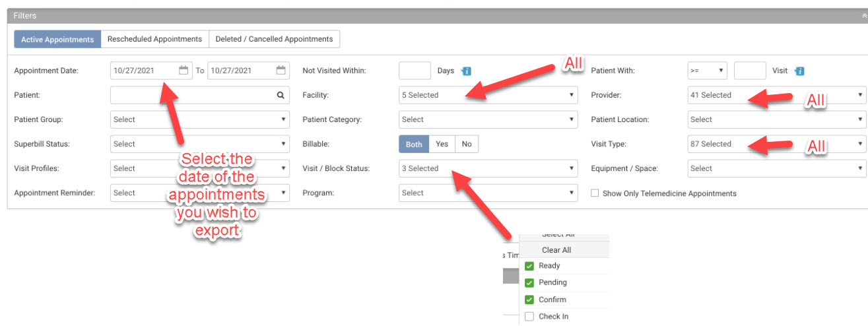This screenshot has width=868, height=326.
Task: Collapse the Filters panel using the chevron
Action: pyautogui.click(x=862, y=15)
